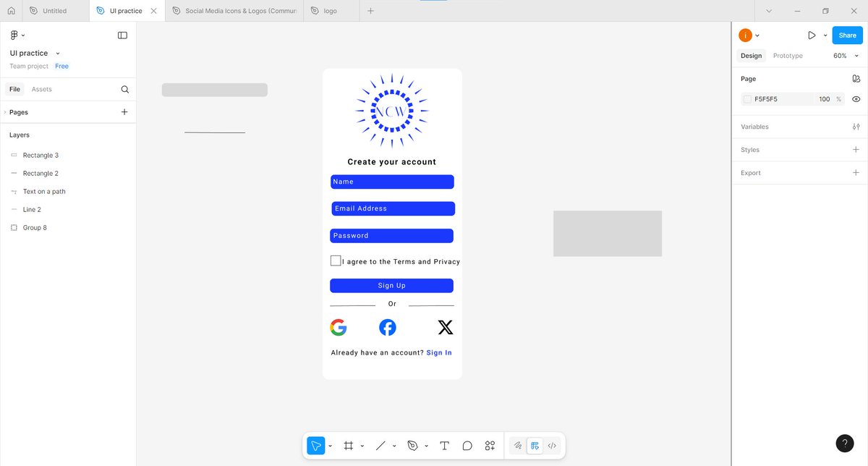Image resolution: width=868 pixels, height=466 pixels.
Task: Click the page color F5F5F5 swatch
Action: coord(747,99)
